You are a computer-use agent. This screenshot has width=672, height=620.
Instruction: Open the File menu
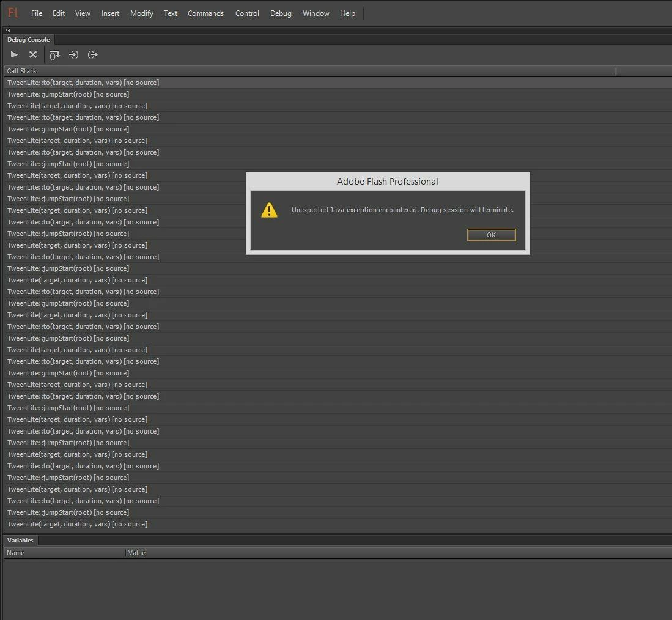(37, 13)
